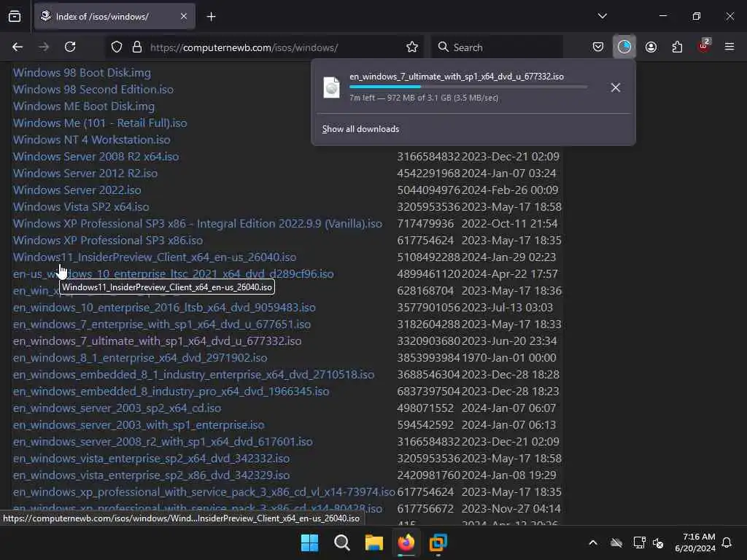Open the clock showing 7:16 AM
This screenshot has width=747, height=560.
[x=695, y=542]
